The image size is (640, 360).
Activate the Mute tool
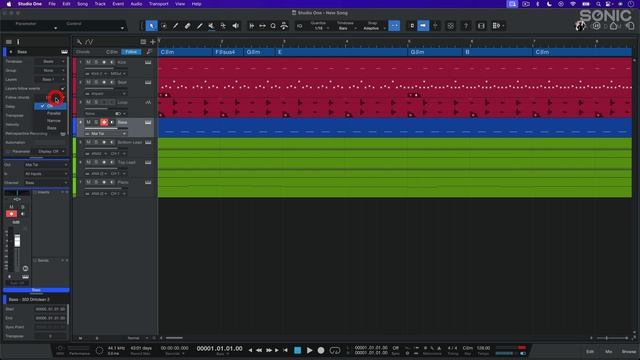pyautogui.click(x=211, y=26)
